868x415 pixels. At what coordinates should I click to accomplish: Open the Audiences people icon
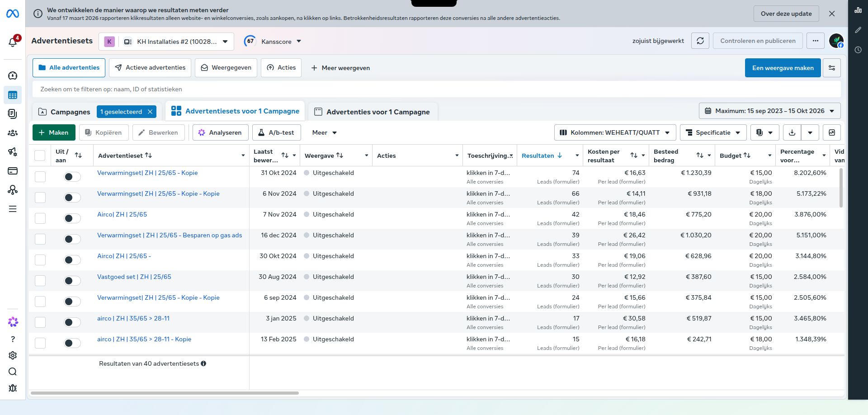(x=13, y=133)
